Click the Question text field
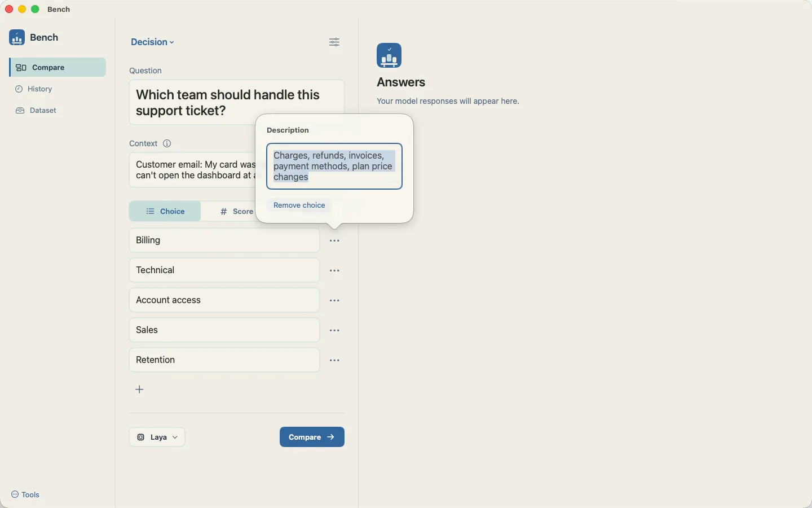812x508 pixels. pos(237,102)
